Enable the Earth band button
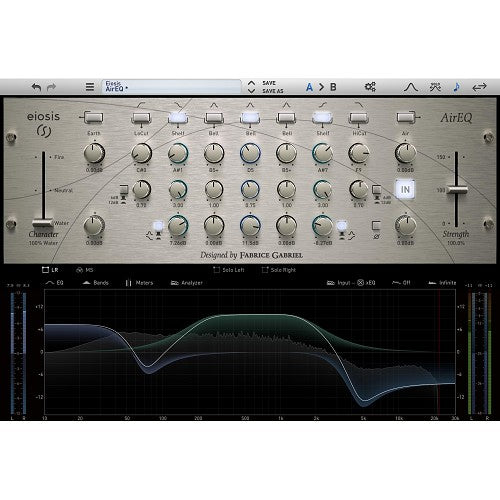Viewport: 500px width, 500px height. pos(93,117)
